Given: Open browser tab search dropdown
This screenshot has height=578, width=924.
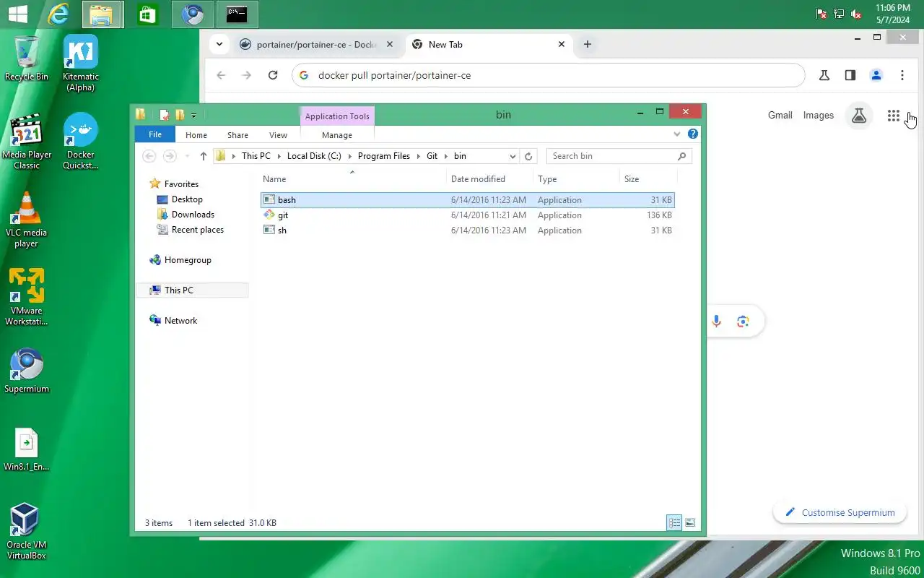Looking at the screenshot, I should coord(219,44).
